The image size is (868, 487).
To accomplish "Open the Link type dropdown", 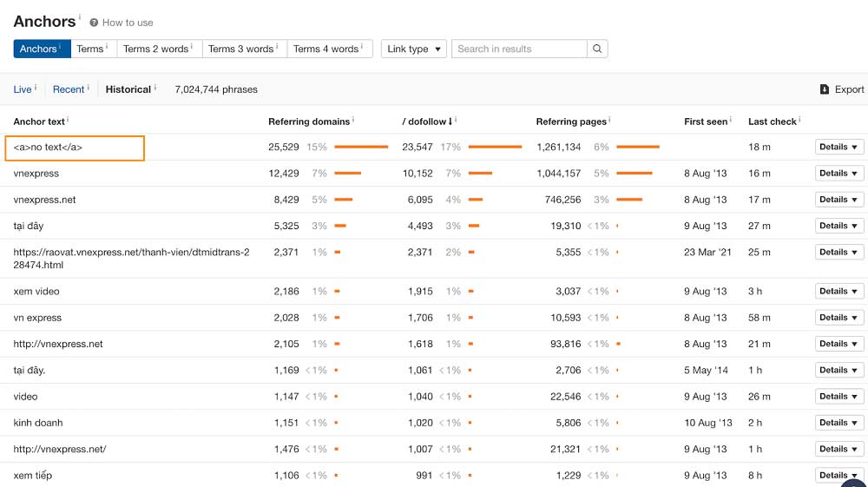I will pos(413,49).
